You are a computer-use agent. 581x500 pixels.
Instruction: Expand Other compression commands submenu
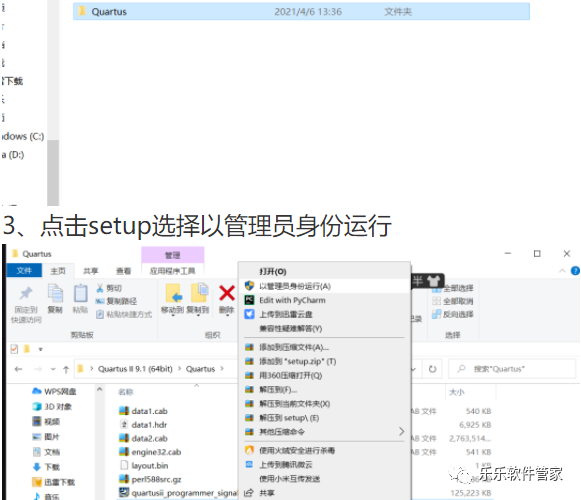coord(325,432)
